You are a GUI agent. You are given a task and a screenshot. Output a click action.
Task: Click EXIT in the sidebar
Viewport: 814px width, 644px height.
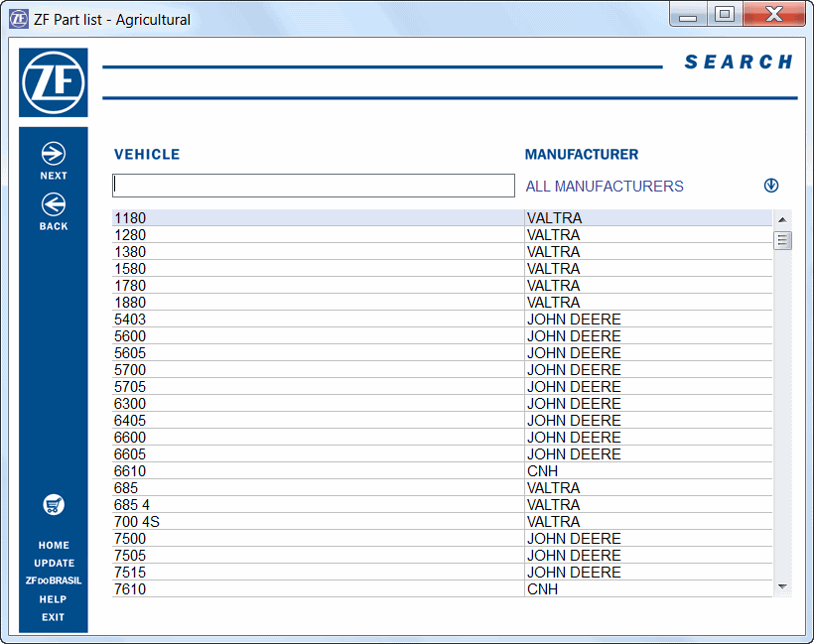(54, 616)
